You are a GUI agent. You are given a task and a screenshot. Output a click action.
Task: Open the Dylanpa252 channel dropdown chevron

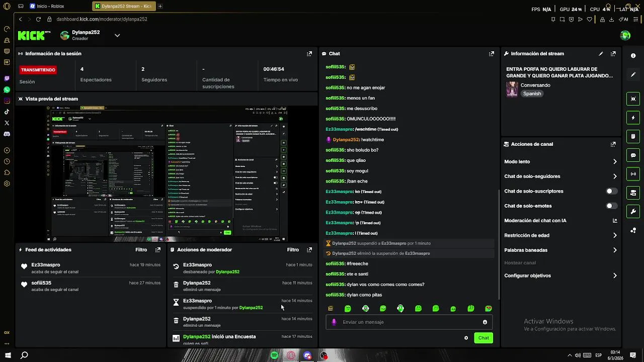pos(117,35)
